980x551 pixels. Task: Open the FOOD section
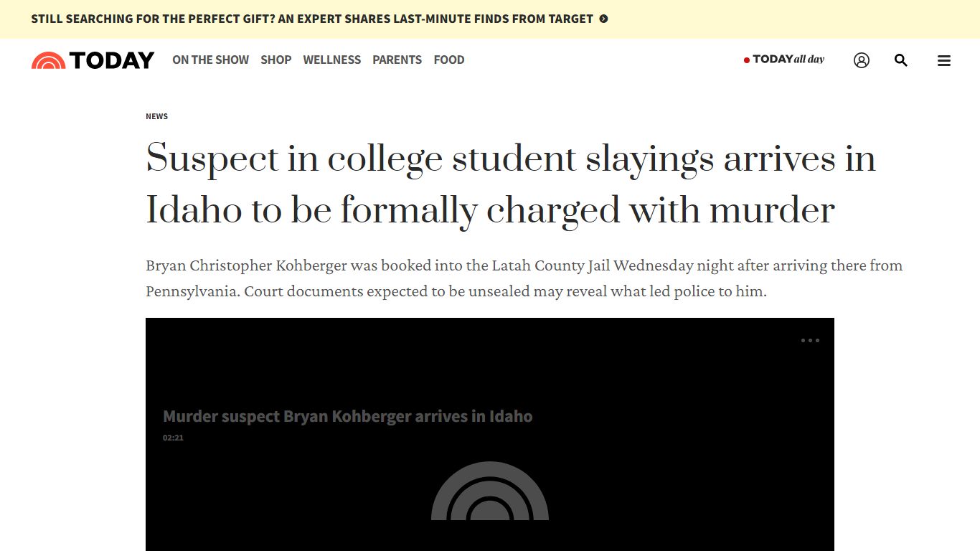tap(449, 60)
